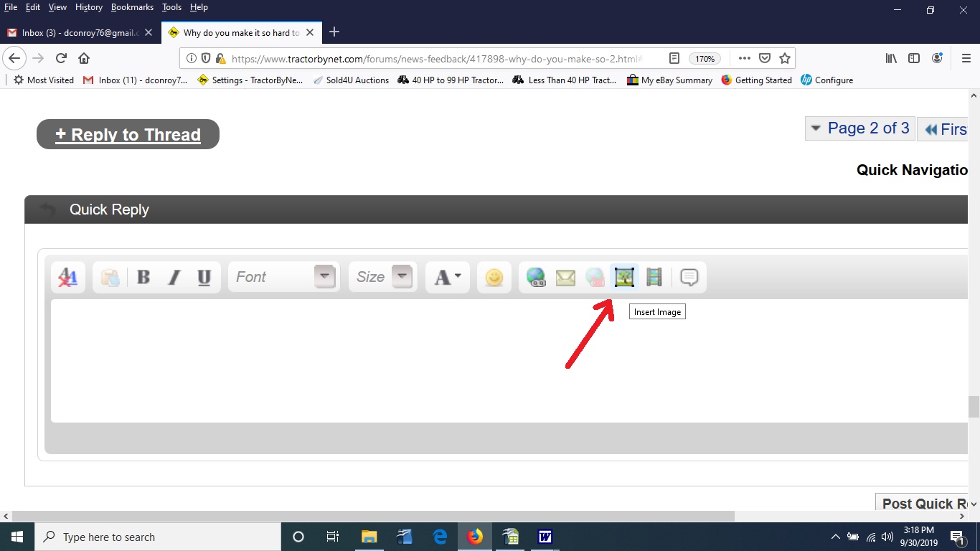Click the Insert Video filmstrip icon
This screenshot has width=980, height=551.
tap(654, 277)
